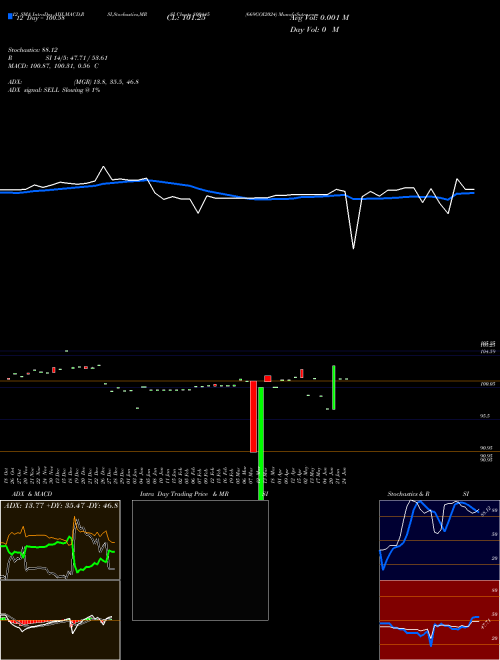Click the 'CL: 101.25' closing price
500x660 pixels.
pos(186,18)
